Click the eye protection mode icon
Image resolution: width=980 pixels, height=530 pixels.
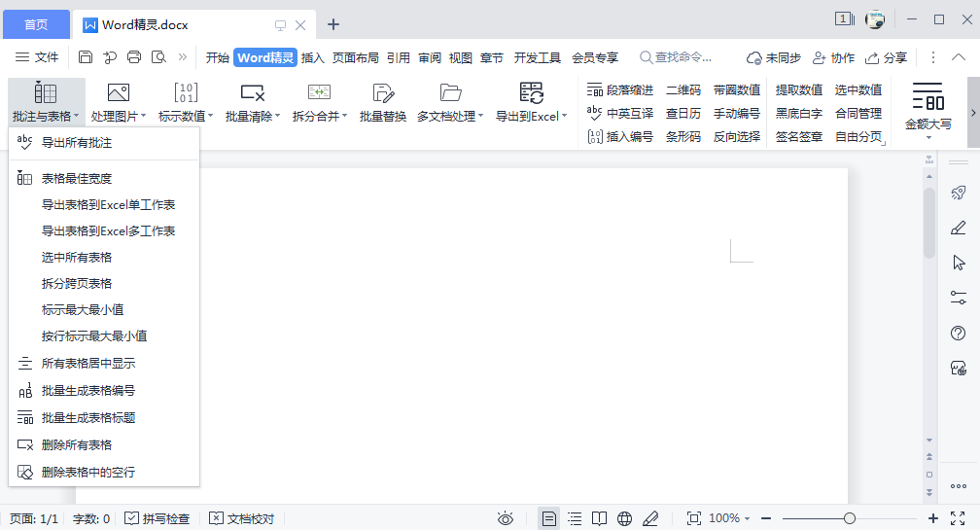click(x=505, y=518)
